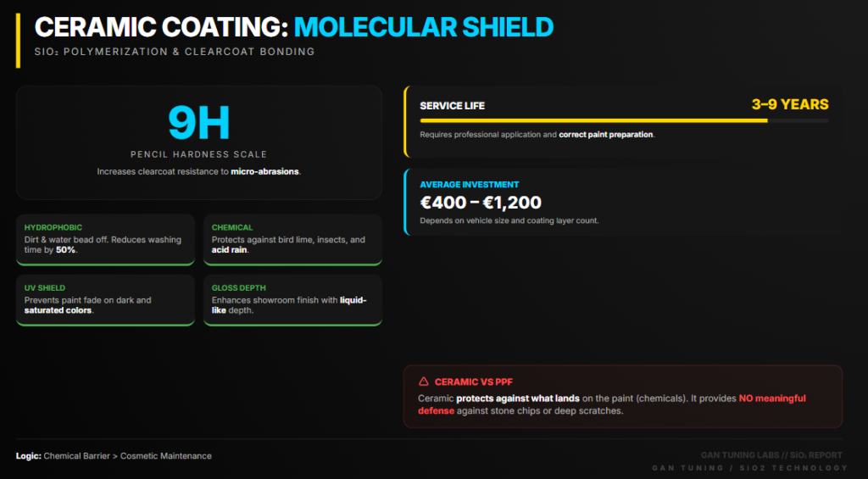
Task: Click the Average Investment label
Action: pos(470,184)
